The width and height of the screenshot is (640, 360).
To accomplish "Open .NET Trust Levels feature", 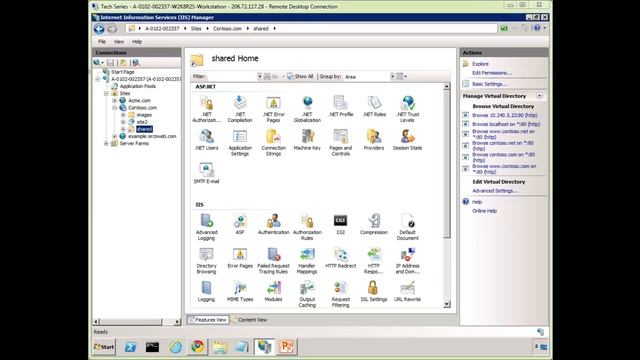I will coord(407,109).
